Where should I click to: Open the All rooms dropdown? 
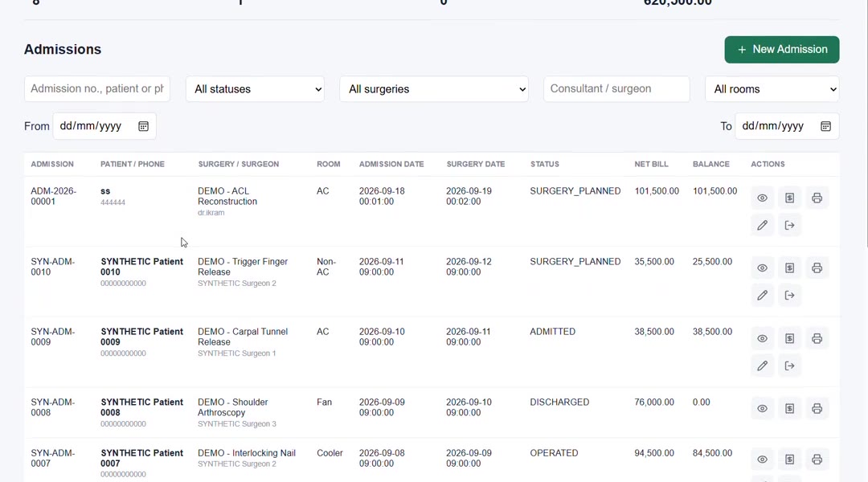[772, 89]
